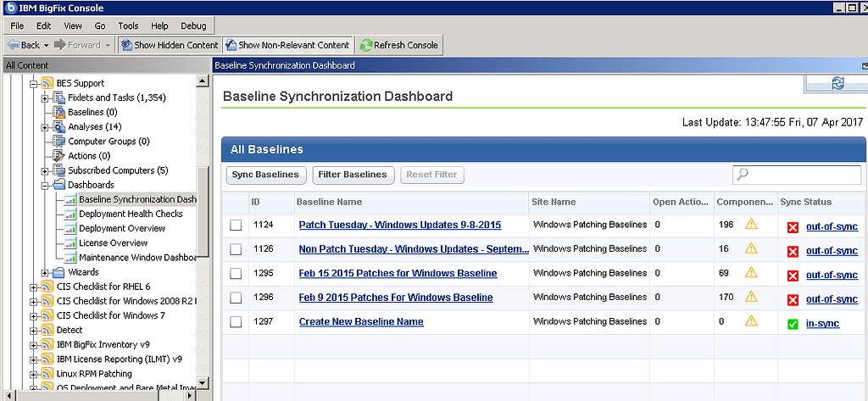Open the Help menu

coord(159,25)
